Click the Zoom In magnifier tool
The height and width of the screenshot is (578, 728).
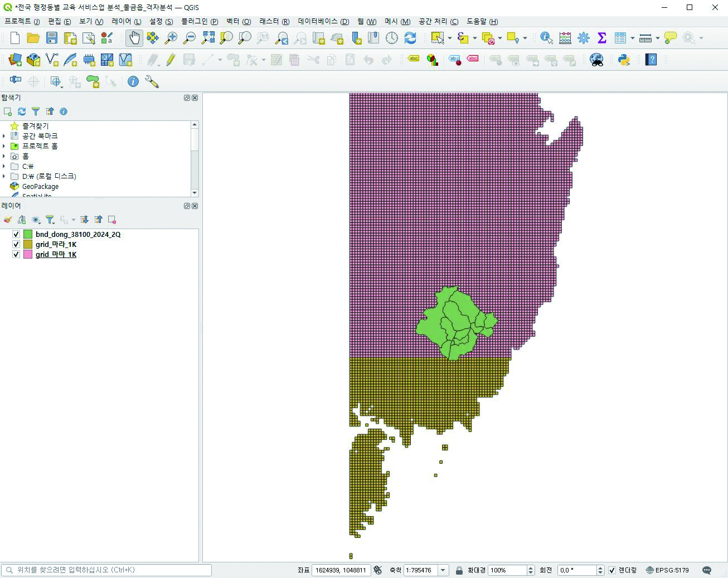point(171,38)
